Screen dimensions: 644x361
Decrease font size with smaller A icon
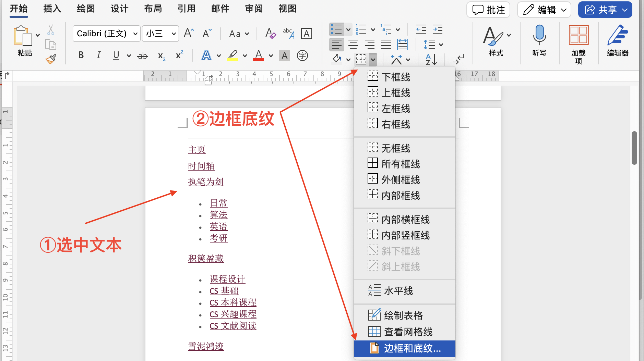[207, 33]
